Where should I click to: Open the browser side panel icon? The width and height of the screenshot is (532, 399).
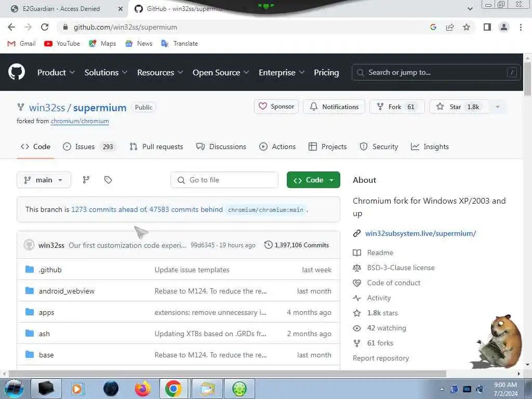pyautogui.click(x=487, y=27)
